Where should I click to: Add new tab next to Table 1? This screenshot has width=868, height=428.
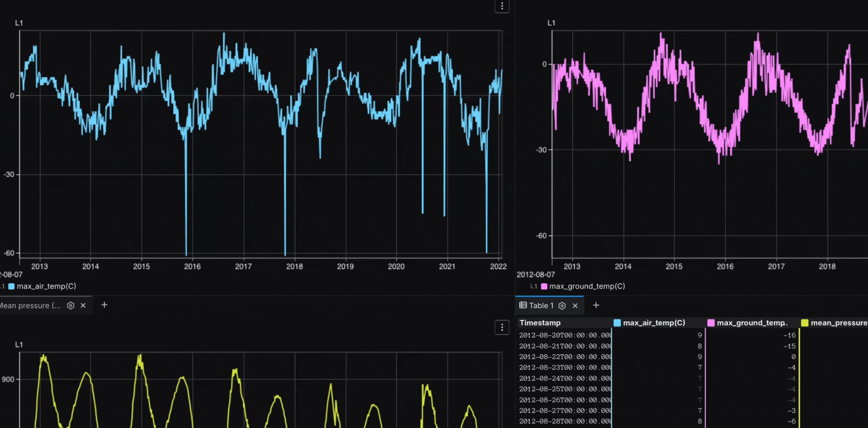point(596,305)
